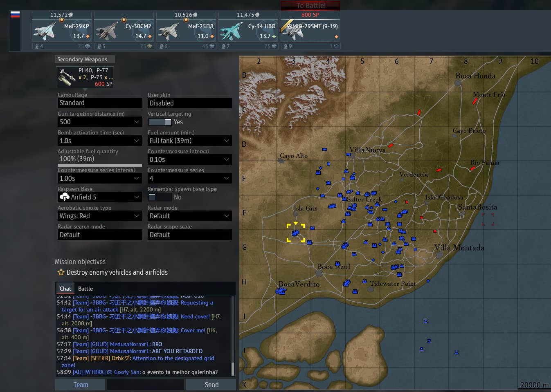Expand the Fuel amount dropdown
The height and width of the screenshot is (392, 551).
click(189, 141)
